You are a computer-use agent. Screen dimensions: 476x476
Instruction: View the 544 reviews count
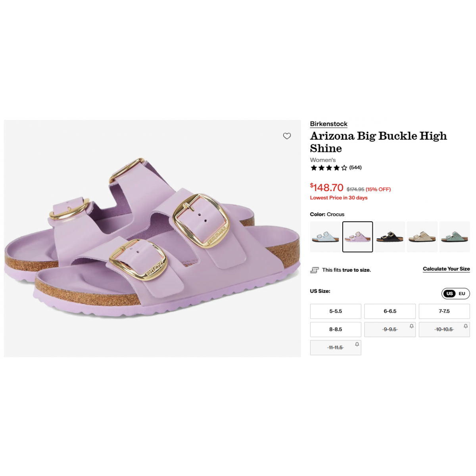[355, 167]
